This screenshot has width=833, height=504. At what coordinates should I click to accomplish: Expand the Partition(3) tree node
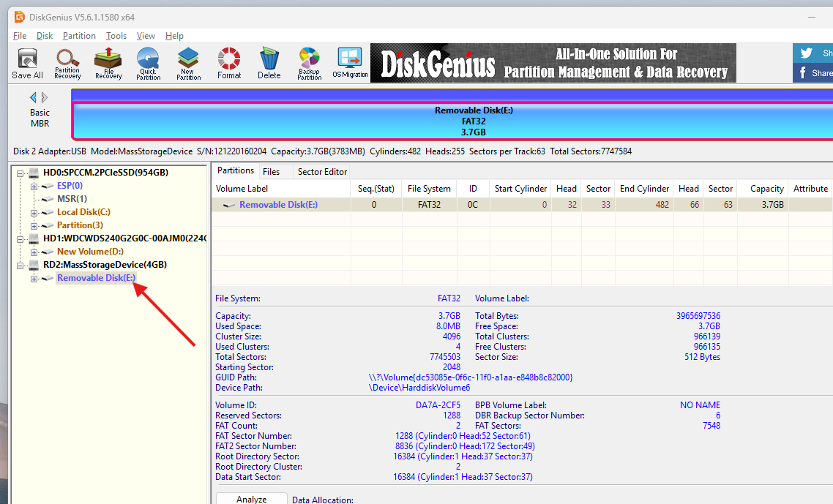pos(34,226)
